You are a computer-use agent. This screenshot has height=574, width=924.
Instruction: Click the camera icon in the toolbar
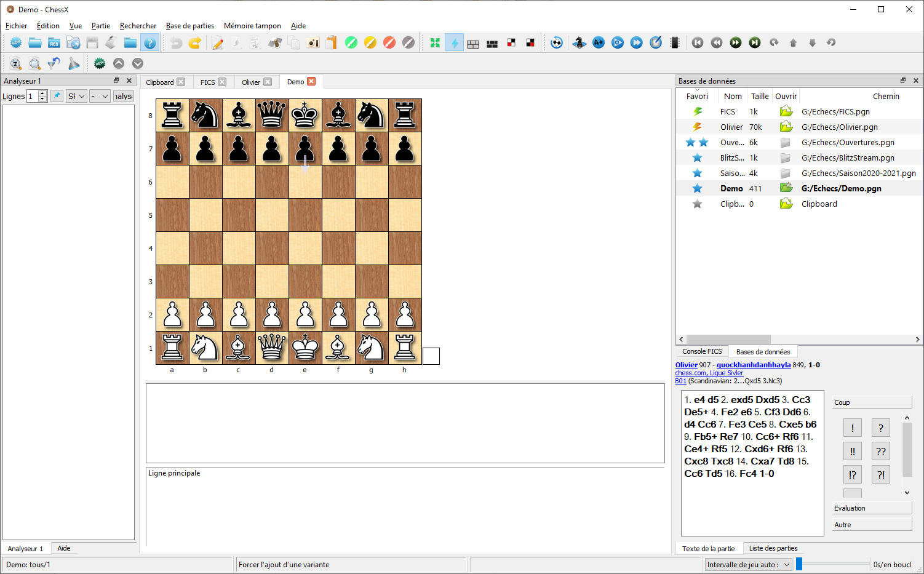[313, 42]
